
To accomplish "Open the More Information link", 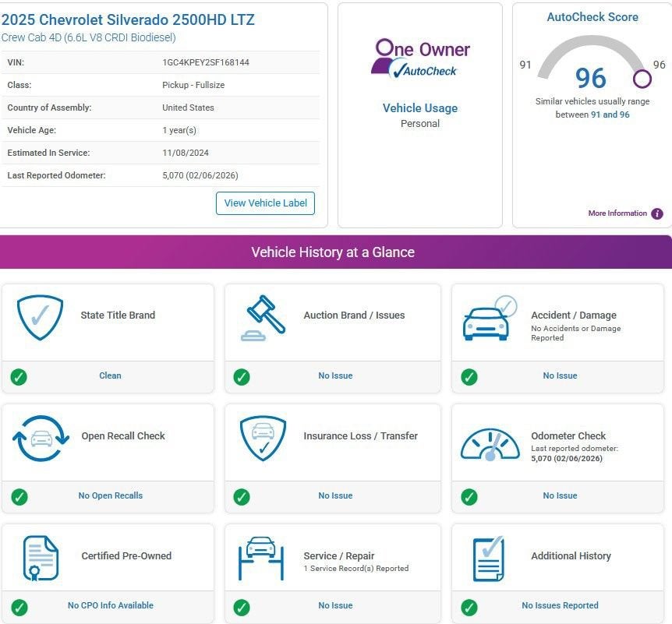I will tap(617, 213).
